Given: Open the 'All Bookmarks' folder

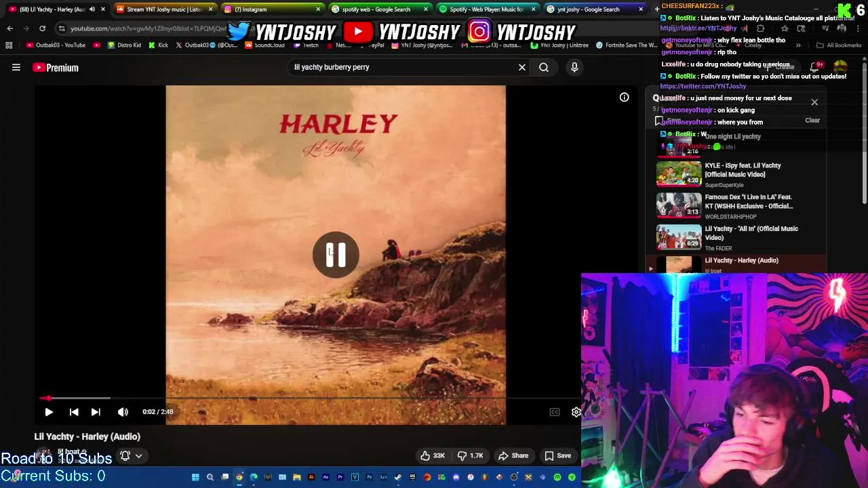Looking at the screenshot, I should click(839, 45).
